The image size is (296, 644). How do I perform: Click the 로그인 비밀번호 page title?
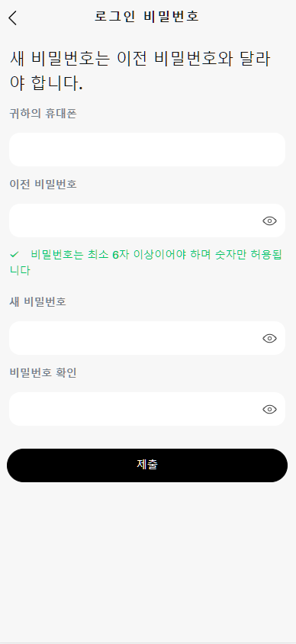(x=146, y=17)
